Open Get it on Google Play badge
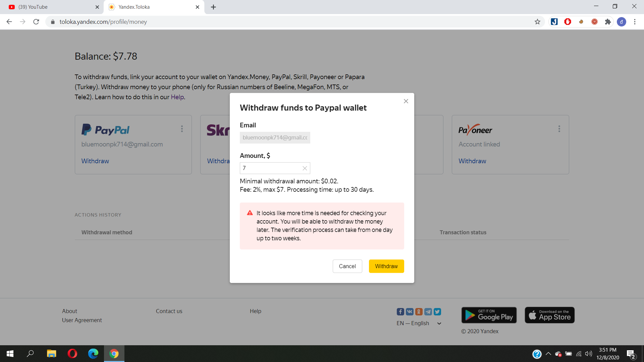Image resolution: width=644 pixels, height=362 pixels. coord(489,315)
